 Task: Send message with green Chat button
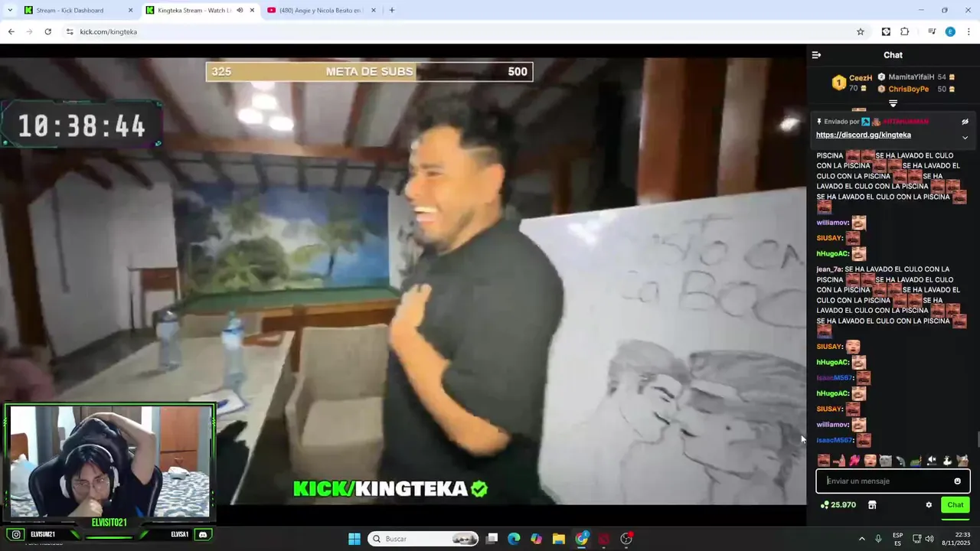click(x=955, y=505)
